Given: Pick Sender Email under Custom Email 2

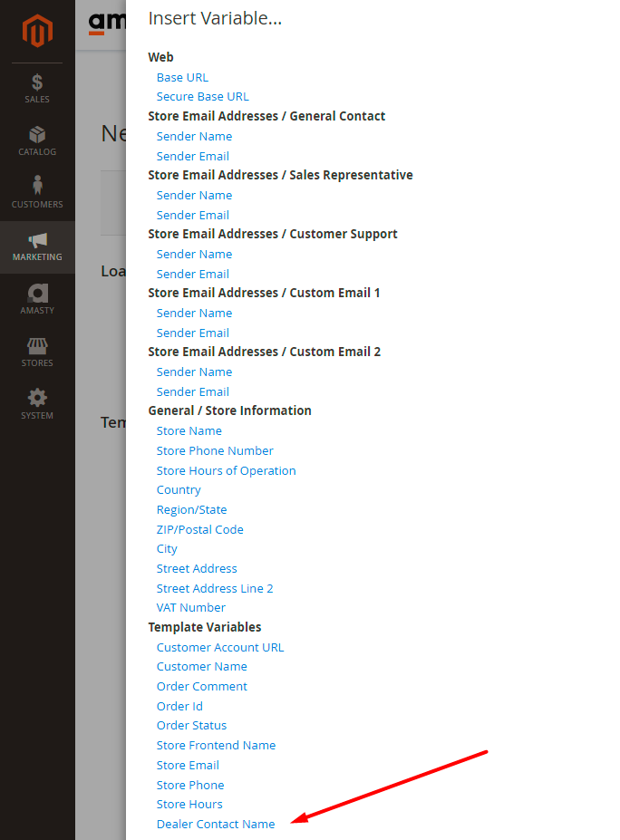Looking at the screenshot, I should (x=192, y=391).
